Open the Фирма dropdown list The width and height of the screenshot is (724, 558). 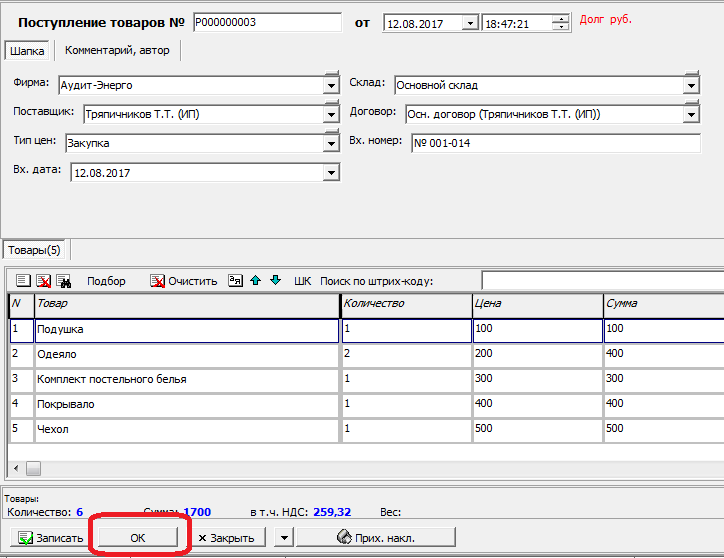(332, 86)
